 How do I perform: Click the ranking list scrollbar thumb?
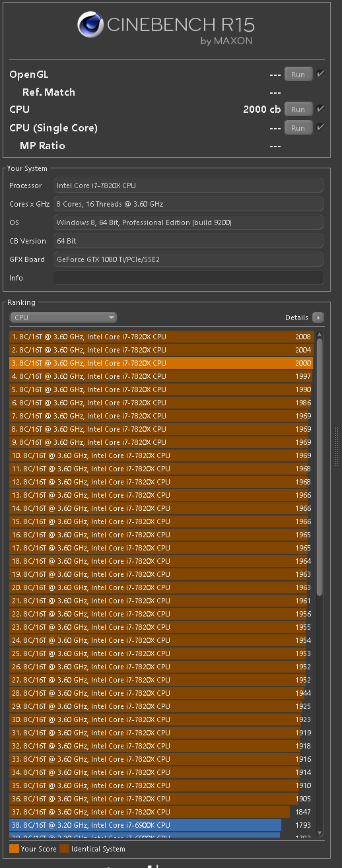[x=320, y=469]
